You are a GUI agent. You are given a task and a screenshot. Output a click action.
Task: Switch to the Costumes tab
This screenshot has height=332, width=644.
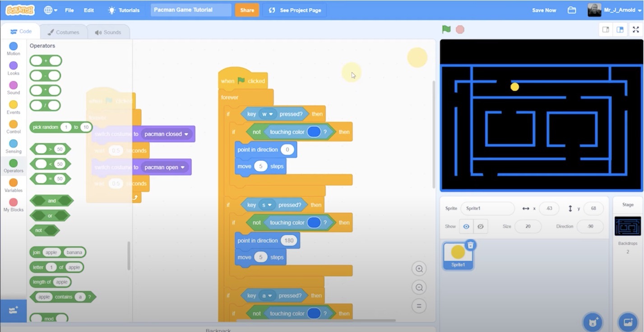point(63,32)
